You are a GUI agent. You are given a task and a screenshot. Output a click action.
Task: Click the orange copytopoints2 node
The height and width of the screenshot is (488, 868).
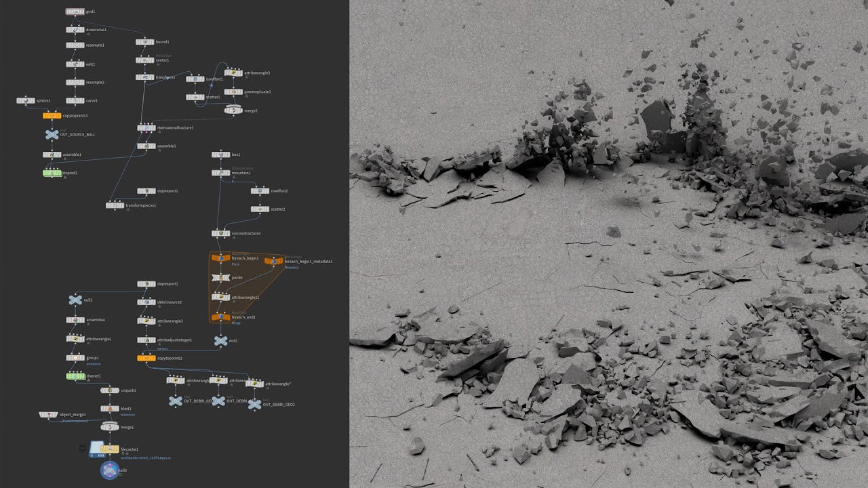(x=146, y=358)
